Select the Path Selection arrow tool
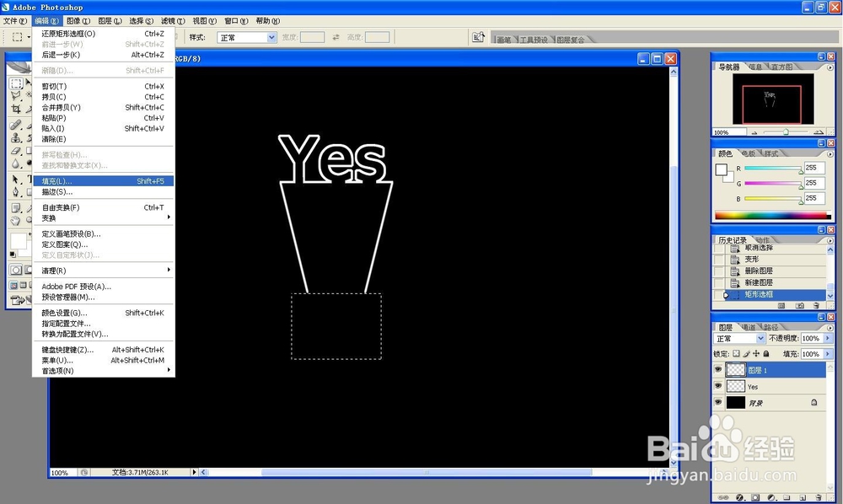 [x=16, y=179]
